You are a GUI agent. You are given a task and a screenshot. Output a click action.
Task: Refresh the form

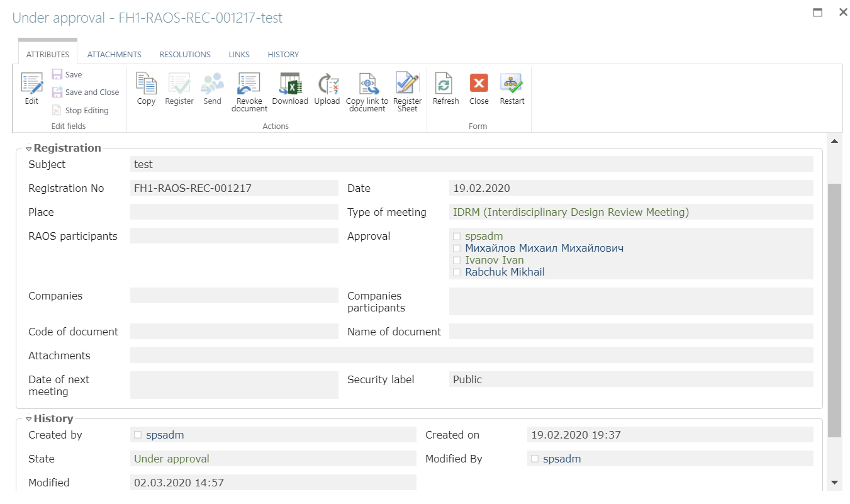coord(445,84)
